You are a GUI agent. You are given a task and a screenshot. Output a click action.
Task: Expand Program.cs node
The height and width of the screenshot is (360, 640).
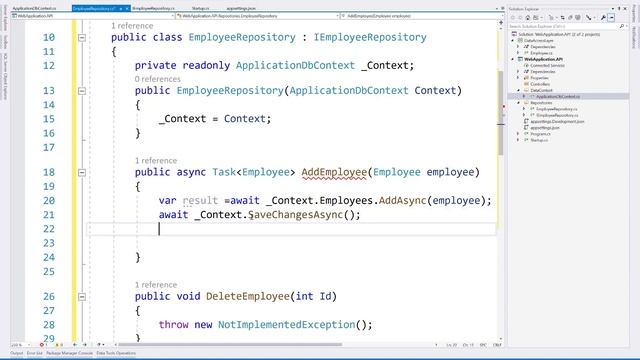(x=518, y=134)
